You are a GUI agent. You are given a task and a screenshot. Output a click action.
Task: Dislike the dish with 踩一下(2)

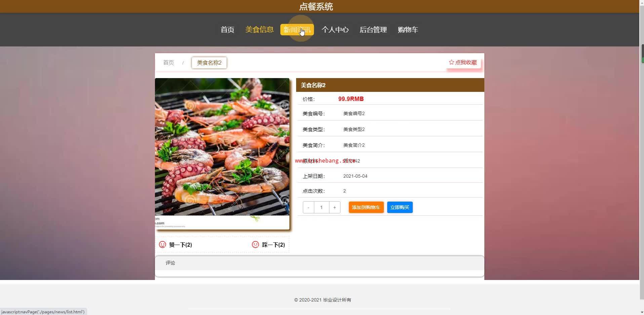click(273, 245)
